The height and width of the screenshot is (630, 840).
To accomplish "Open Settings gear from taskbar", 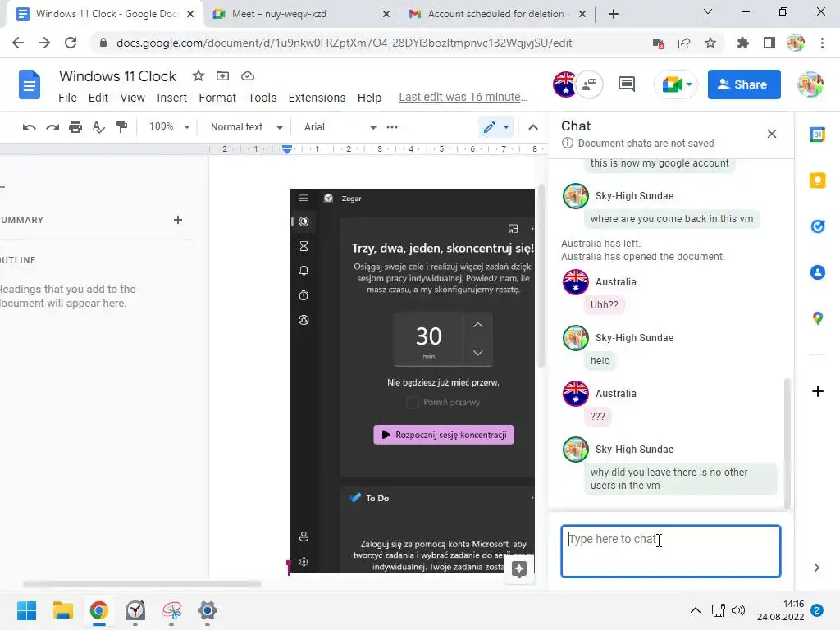I will pos(208,610).
